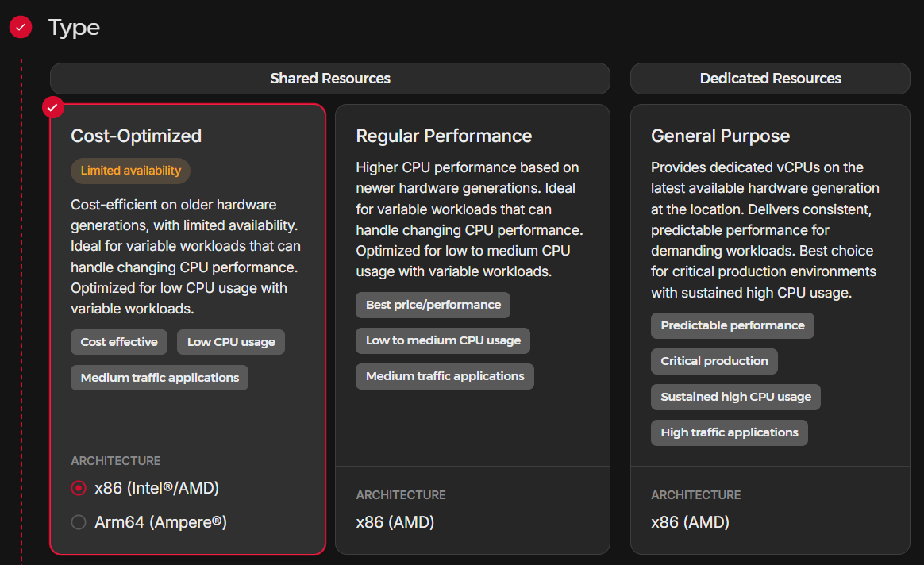Choose the General Purpose card title
This screenshot has height=565, width=924.
pyautogui.click(x=720, y=136)
